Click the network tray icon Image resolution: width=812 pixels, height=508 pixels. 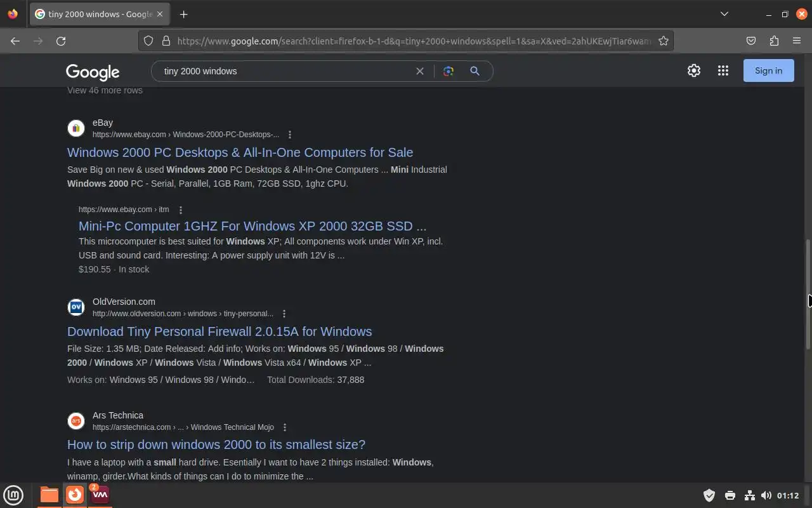pyautogui.click(x=749, y=495)
